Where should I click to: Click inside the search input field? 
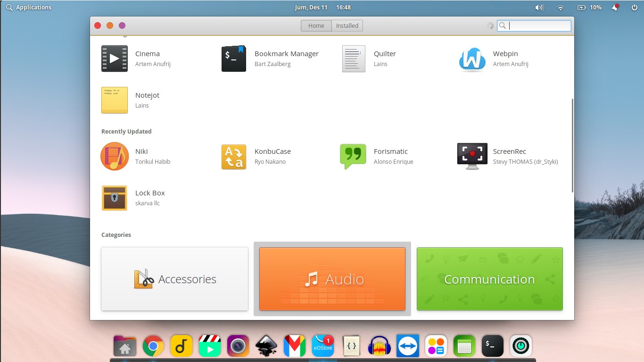(534, 25)
